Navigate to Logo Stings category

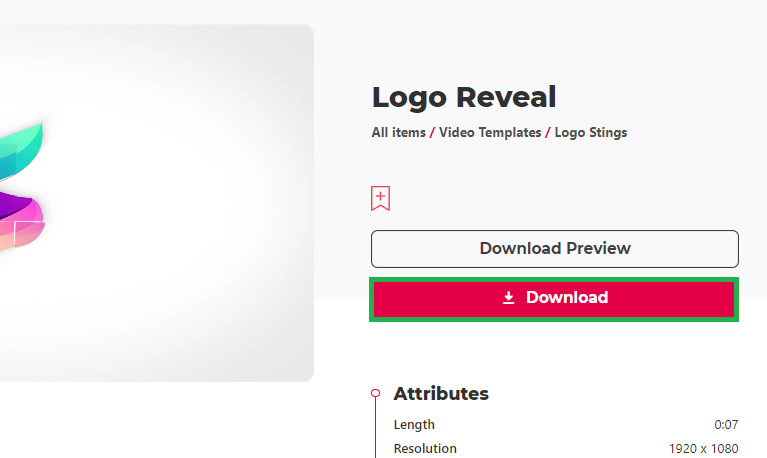point(591,133)
